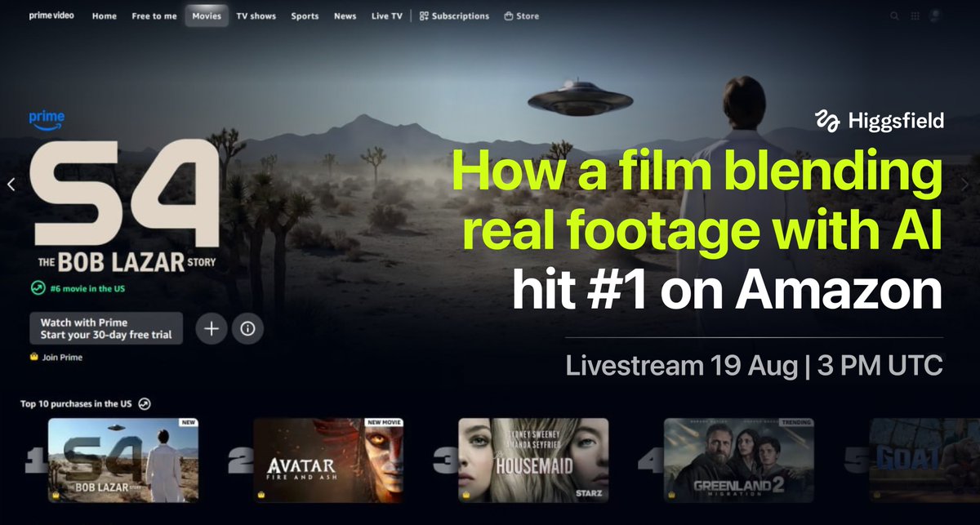Open the search magnifier icon
The height and width of the screenshot is (525, 980).
click(894, 16)
